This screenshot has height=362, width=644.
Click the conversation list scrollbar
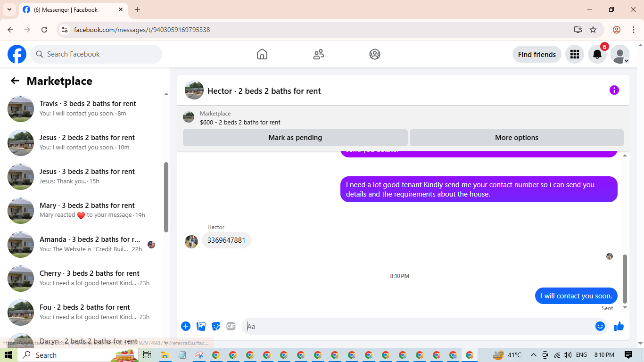(x=166, y=197)
